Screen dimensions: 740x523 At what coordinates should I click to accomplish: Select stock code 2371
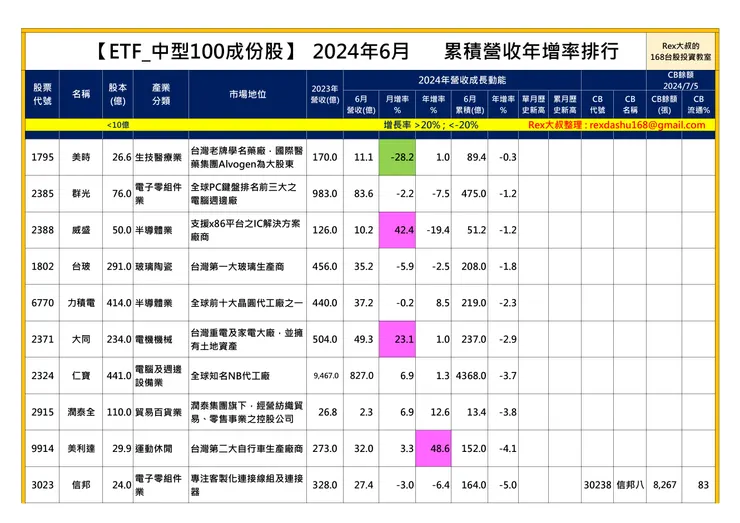[42, 339]
